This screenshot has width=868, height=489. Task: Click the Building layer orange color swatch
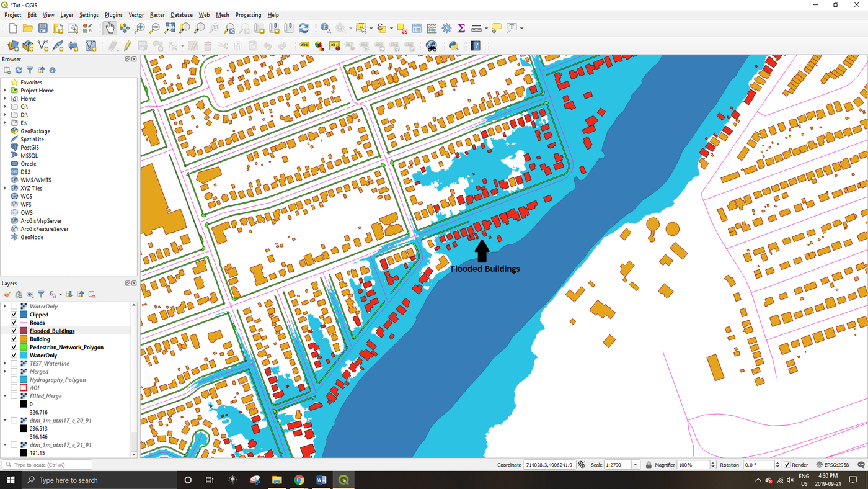[x=24, y=339]
